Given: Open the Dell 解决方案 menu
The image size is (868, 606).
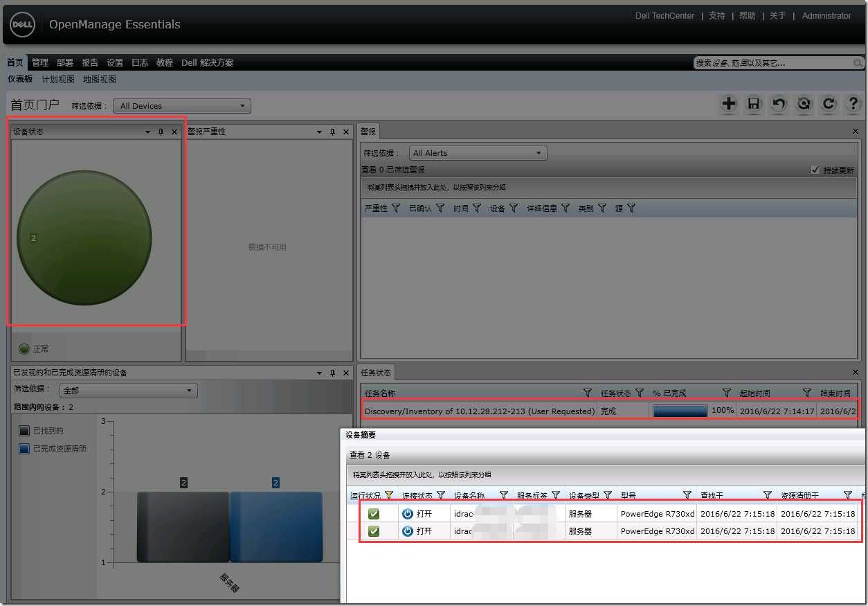Looking at the screenshot, I should coord(208,62).
